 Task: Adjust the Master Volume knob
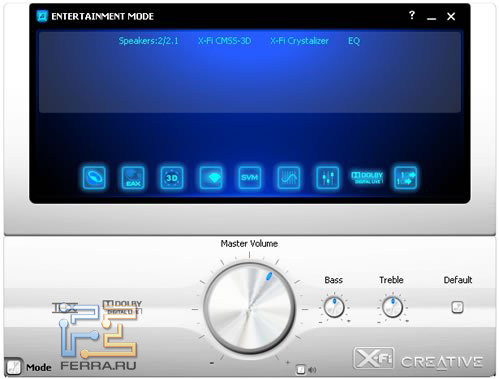249,308
